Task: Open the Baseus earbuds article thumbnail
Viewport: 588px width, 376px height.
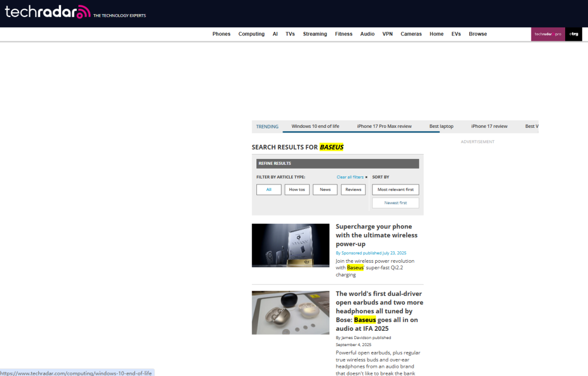Action: pos(290,312)
